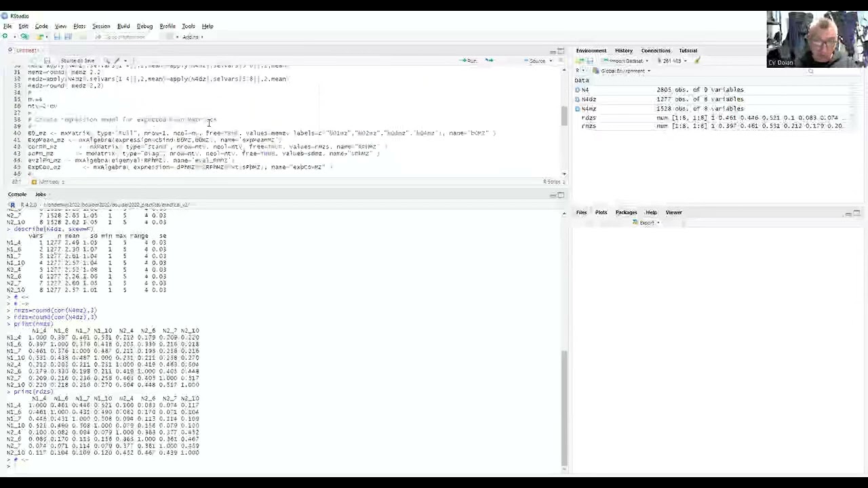Viewport: 868px width, 488px height.
Task: Switch to the Plots tab
Action: (x=601, y=212)
